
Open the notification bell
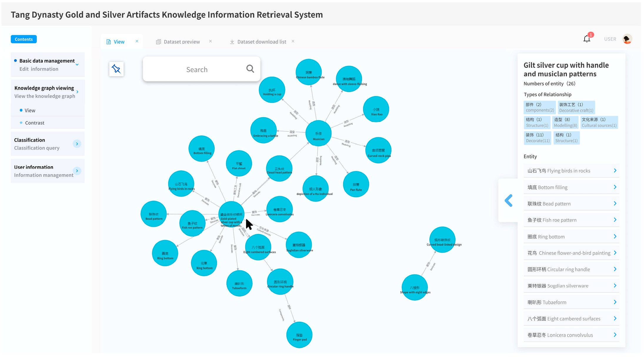pyautogui.click(x=587, y=39)
